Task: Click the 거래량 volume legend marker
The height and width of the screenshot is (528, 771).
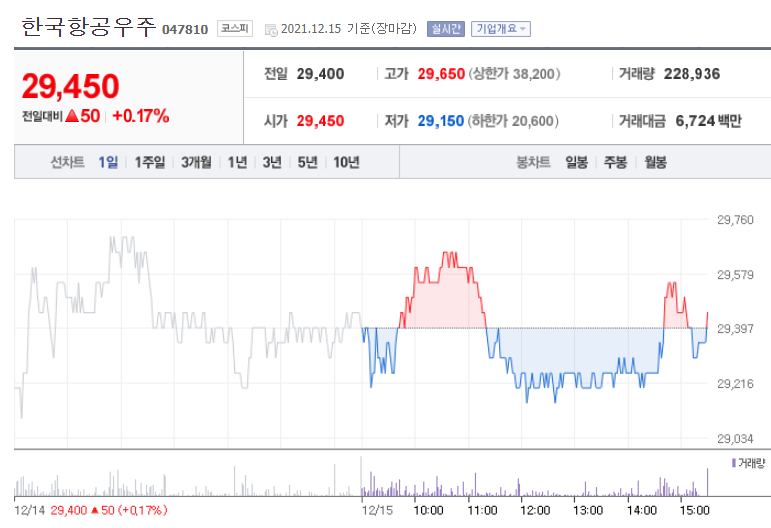Action: coord(734,463)
